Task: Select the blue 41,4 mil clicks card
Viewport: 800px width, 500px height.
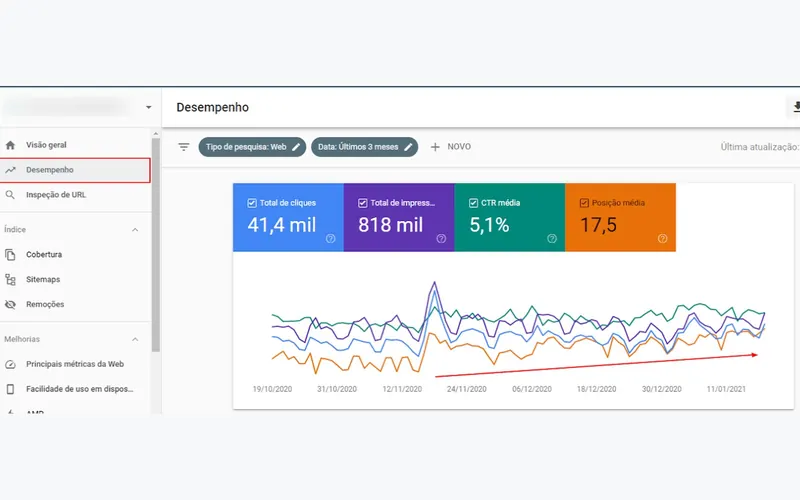Action: click(288, 217)
